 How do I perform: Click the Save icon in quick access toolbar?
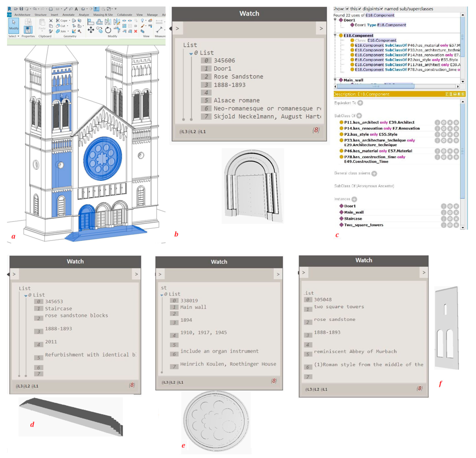pos(21,9)
